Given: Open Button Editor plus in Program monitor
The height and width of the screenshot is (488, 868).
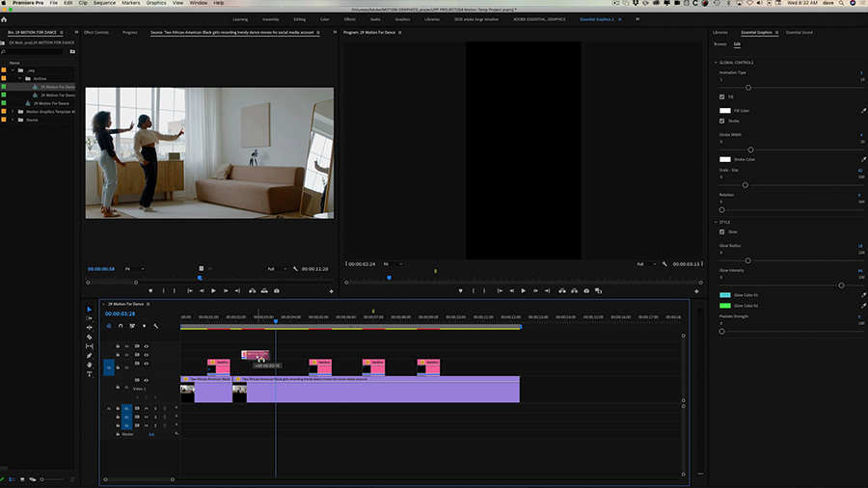Looking at the screenshot, I should click(696, 291).
